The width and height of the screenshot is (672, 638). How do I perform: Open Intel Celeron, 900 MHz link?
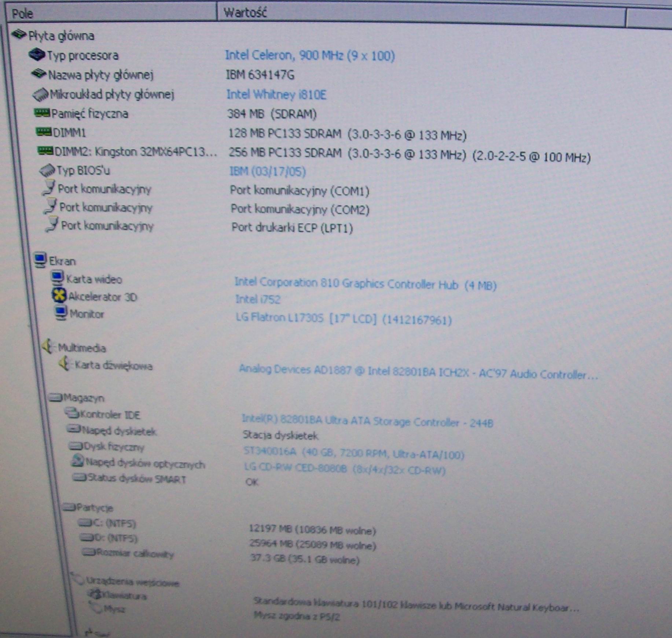(x=310, y=56)
